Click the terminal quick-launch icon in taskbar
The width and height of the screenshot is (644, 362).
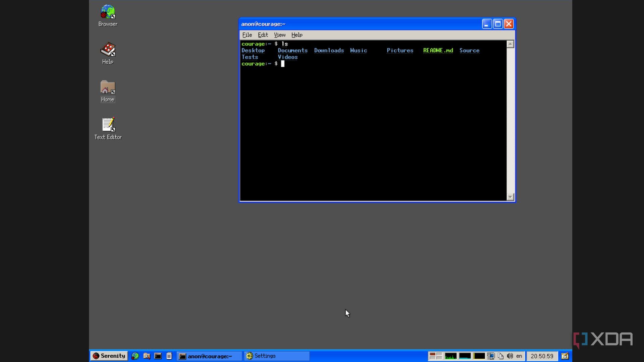158,356
